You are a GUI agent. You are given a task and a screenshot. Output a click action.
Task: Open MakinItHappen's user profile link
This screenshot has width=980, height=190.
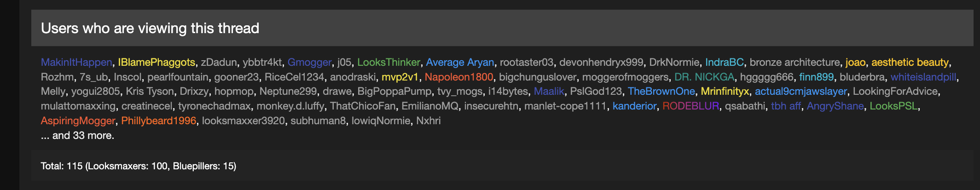click(x=76, y=62)
